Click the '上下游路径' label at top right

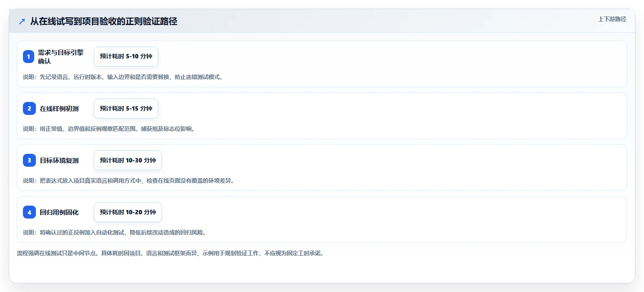[612, 19]
